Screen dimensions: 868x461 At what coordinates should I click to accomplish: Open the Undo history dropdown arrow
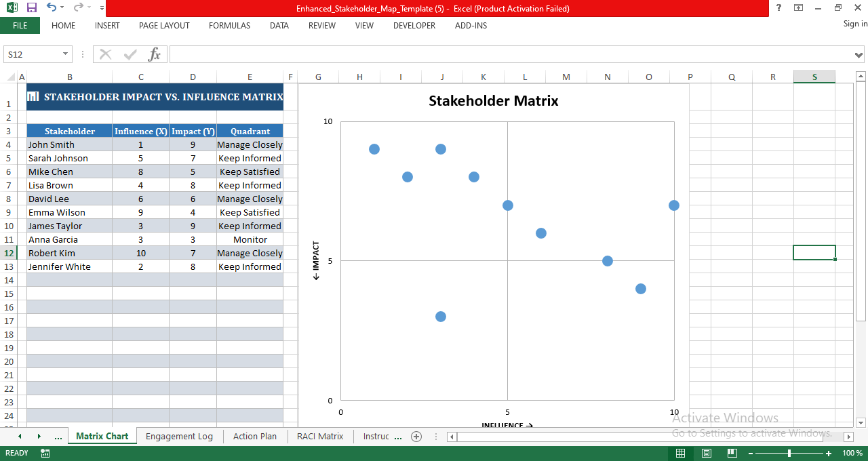coord(62,8)
